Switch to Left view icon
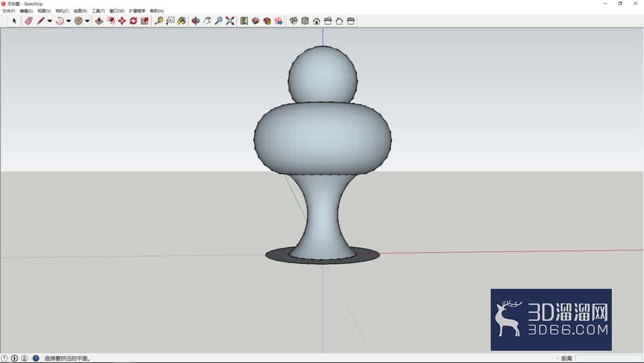644x363 pixels. click(351, 21)
